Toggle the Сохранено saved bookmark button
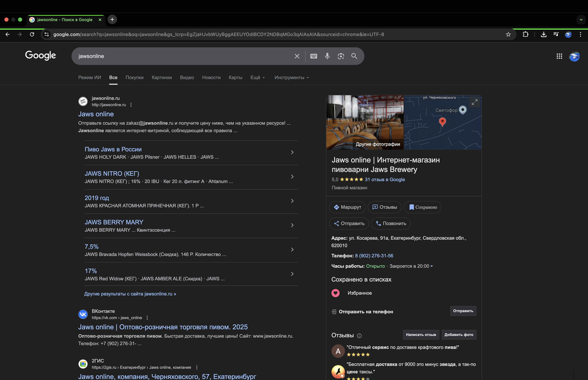 [422, 207]
